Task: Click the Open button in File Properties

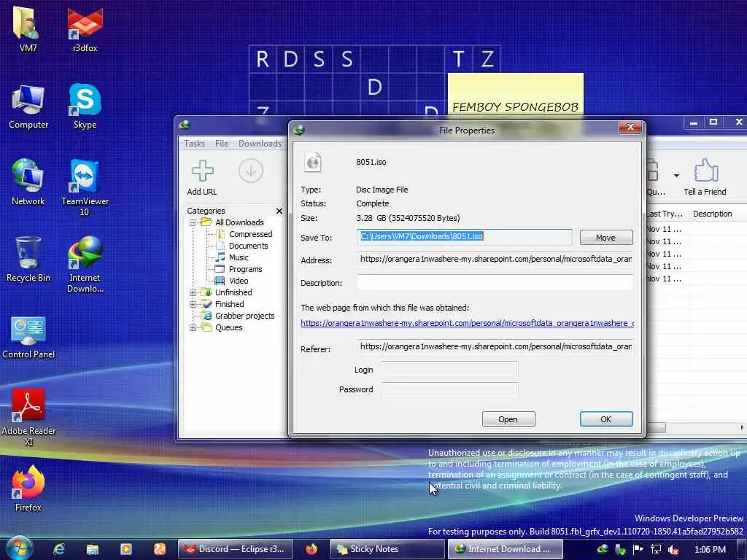Action: 508,419
